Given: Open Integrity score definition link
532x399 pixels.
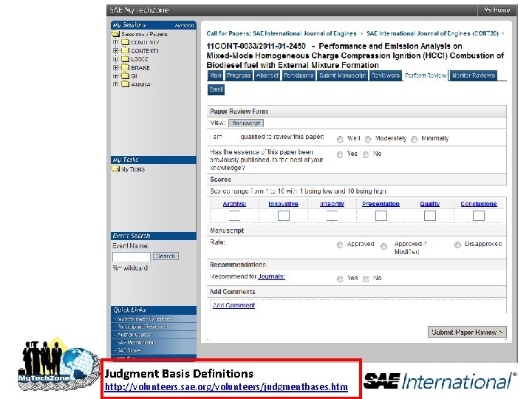Looking at the screenshot, I should pos(332,204).
